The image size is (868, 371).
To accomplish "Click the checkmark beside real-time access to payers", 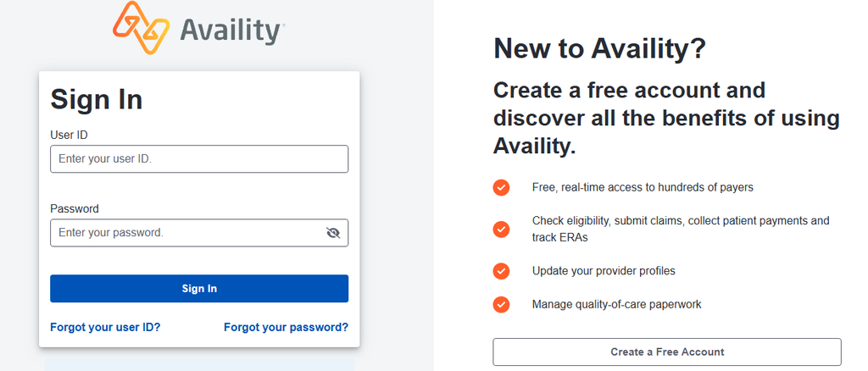I will (x=501, y=187).
